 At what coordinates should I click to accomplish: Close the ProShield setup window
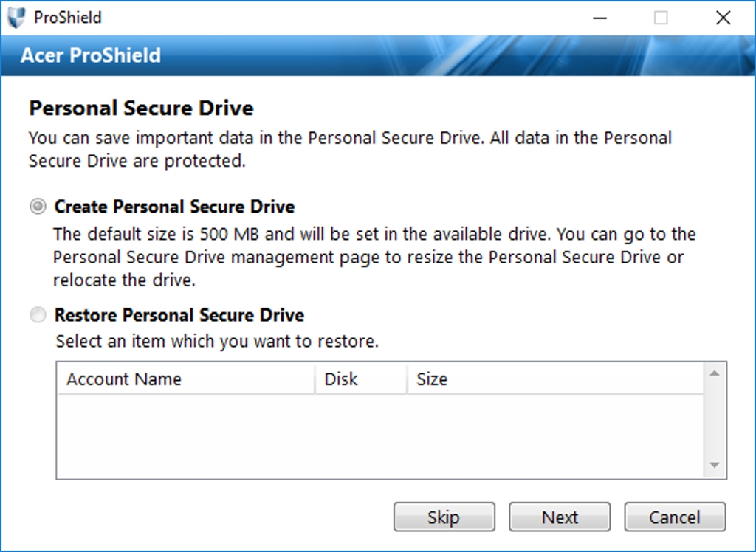coord(724,17)
